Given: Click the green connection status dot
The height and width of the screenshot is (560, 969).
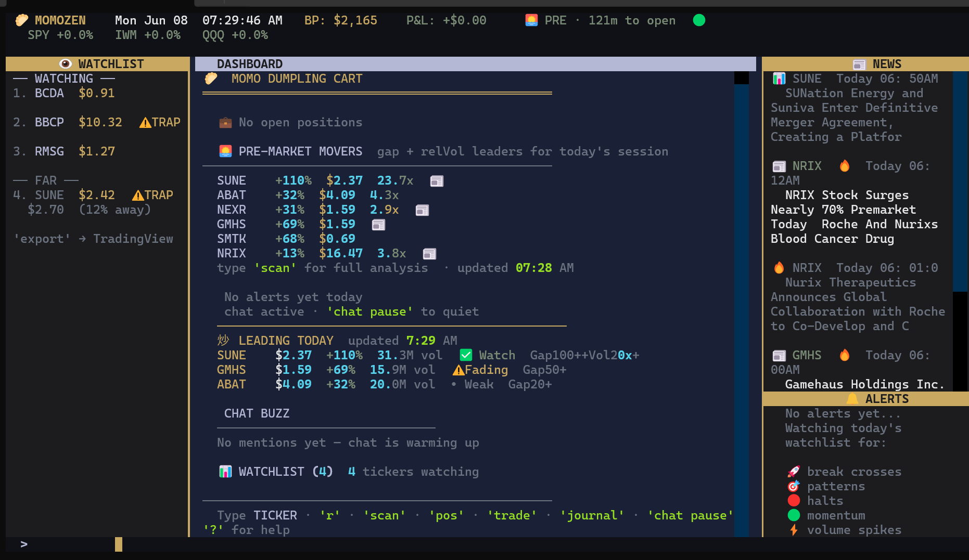Looking at the screenshot, I should (x=699, y=20).
